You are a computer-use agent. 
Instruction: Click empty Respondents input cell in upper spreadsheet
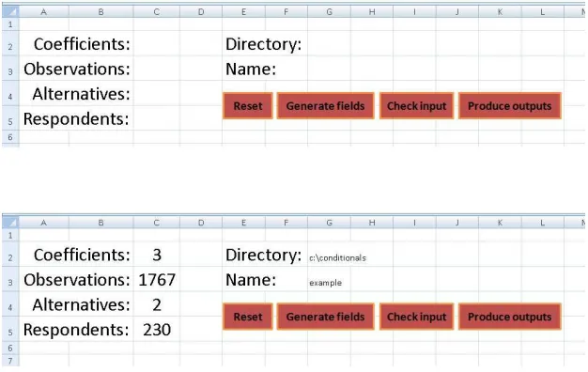point(157,118)
